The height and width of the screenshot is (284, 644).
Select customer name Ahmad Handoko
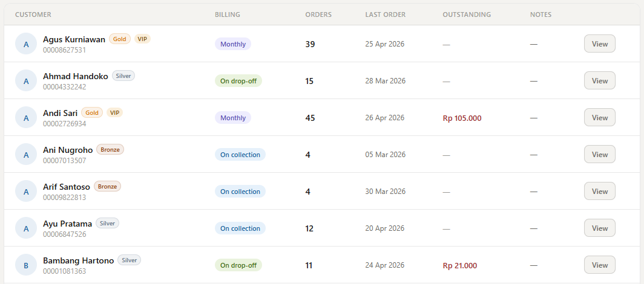pyautogui.click(x=76, y=76)
